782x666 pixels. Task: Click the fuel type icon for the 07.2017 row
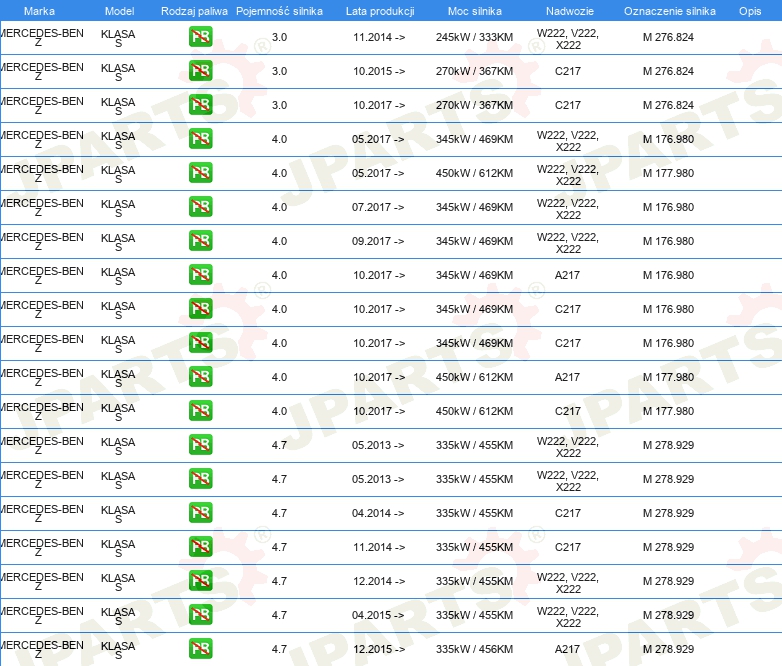pyautogui.click(x=200, y=207)
